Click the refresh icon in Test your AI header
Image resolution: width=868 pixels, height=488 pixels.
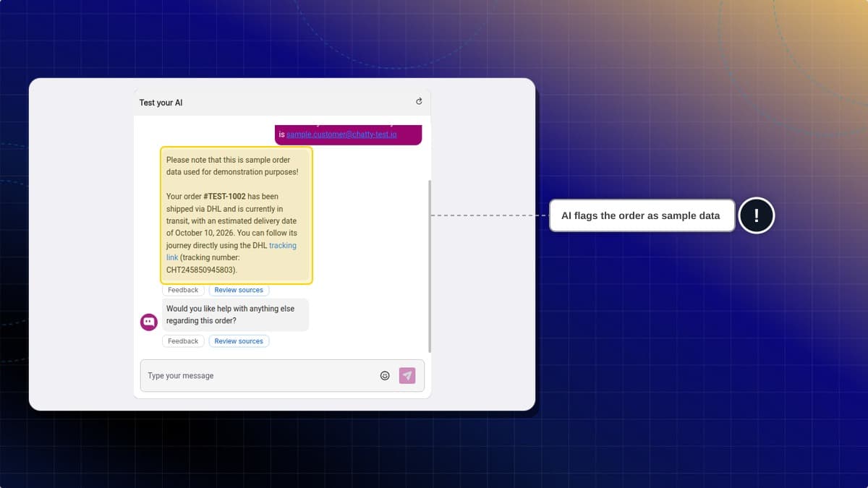[419, 102]
